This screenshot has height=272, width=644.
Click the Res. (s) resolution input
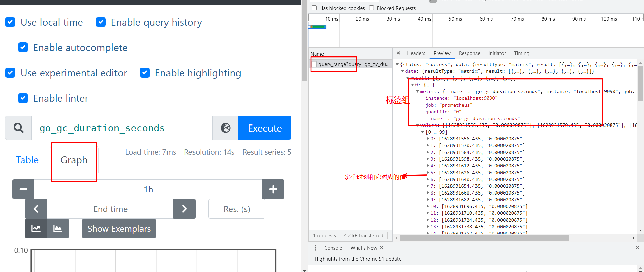(x=237, y=209)
